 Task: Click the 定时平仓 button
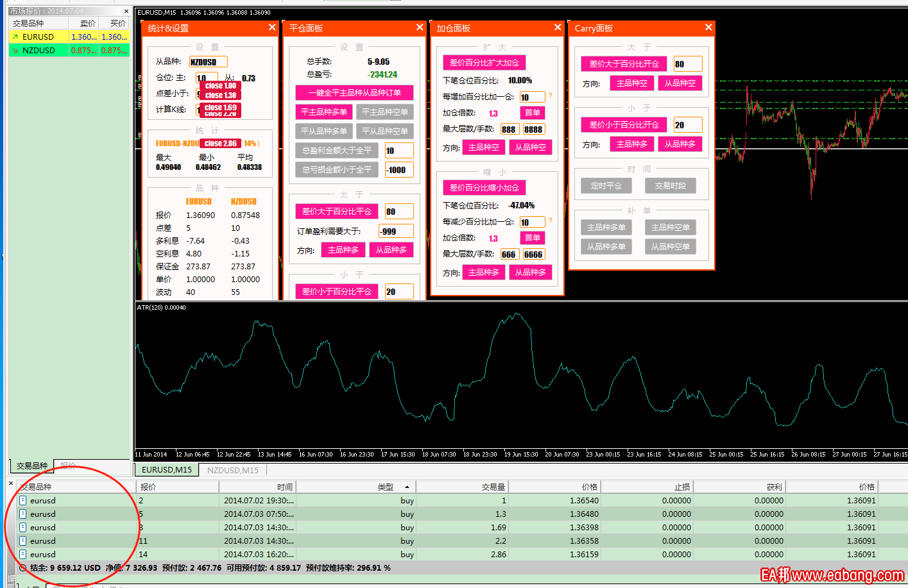606,186
